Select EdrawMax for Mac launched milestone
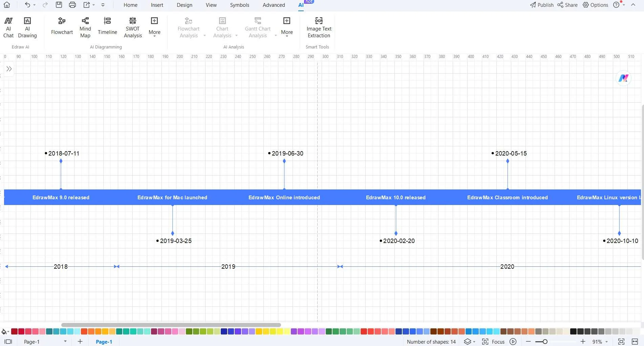The height and width of the screenshot is (346, 644). coord(172,198)
